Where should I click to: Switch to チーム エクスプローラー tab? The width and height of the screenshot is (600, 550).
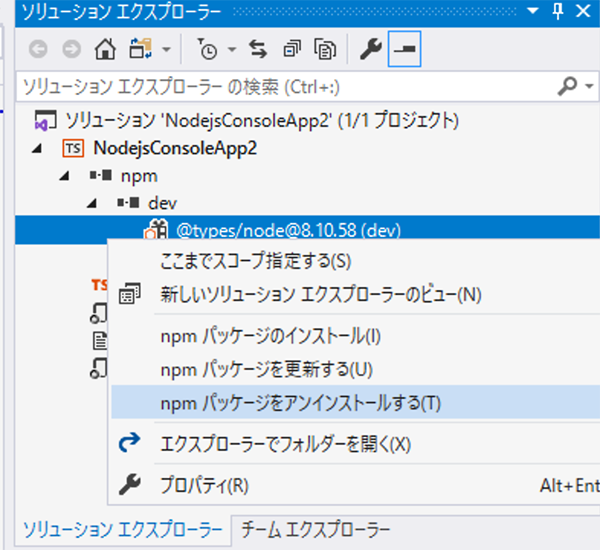316,530
